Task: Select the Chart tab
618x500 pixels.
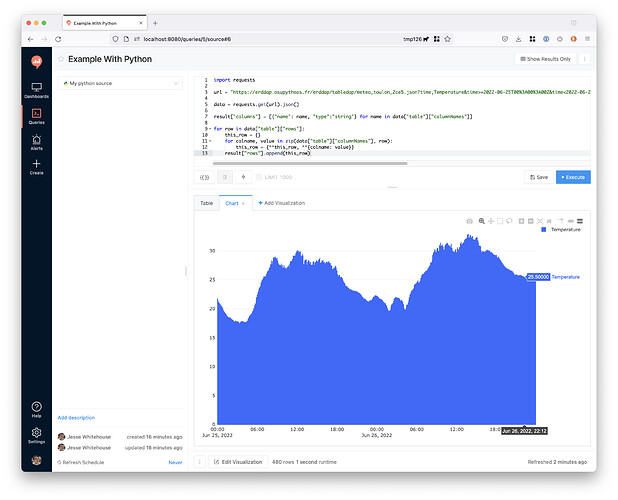Action: click(232, 203)
